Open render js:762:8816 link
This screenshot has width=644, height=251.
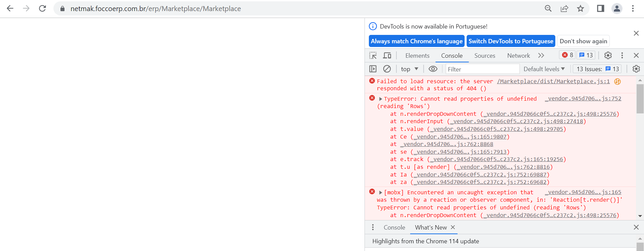point(503,167)
